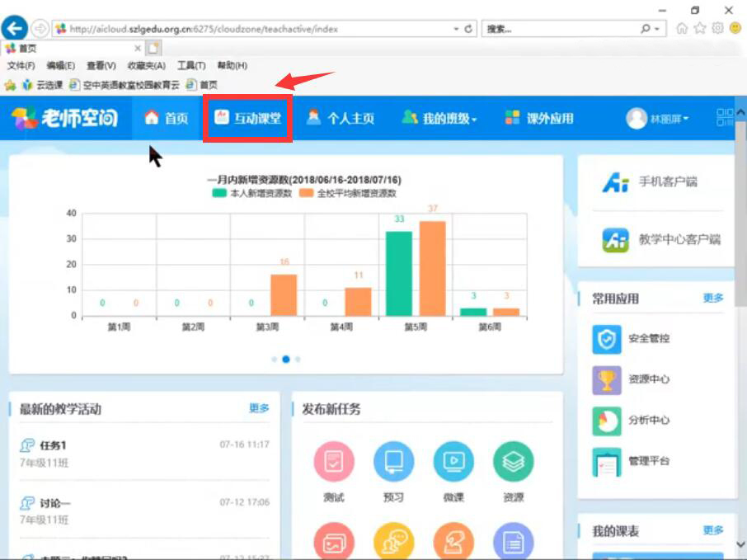Click the yellow discussion bubbles task icon

point(394,541)
